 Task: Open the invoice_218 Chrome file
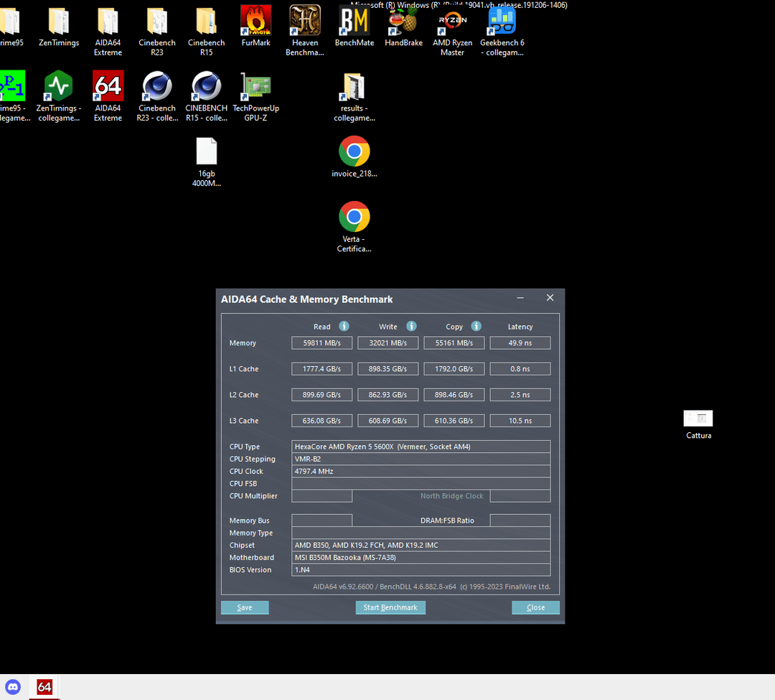tap(354, 157)
